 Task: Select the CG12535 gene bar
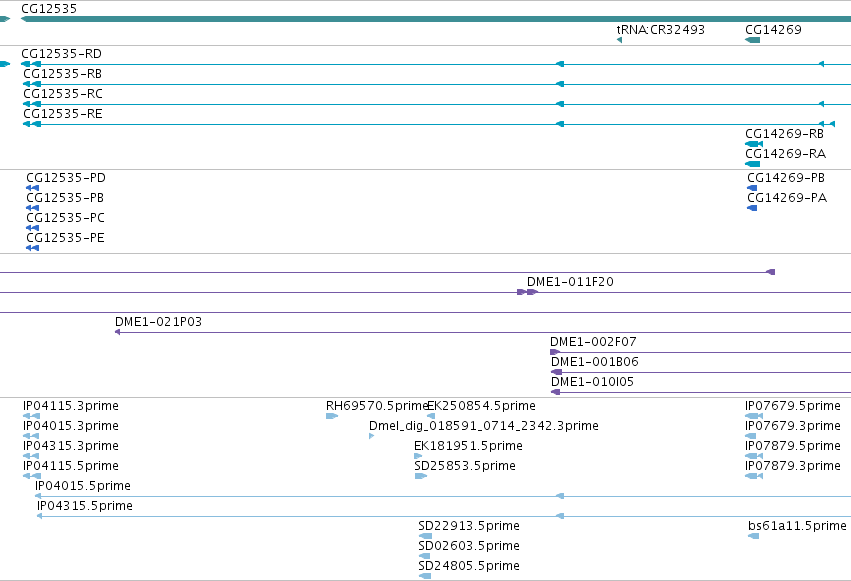tap(436, 19)
